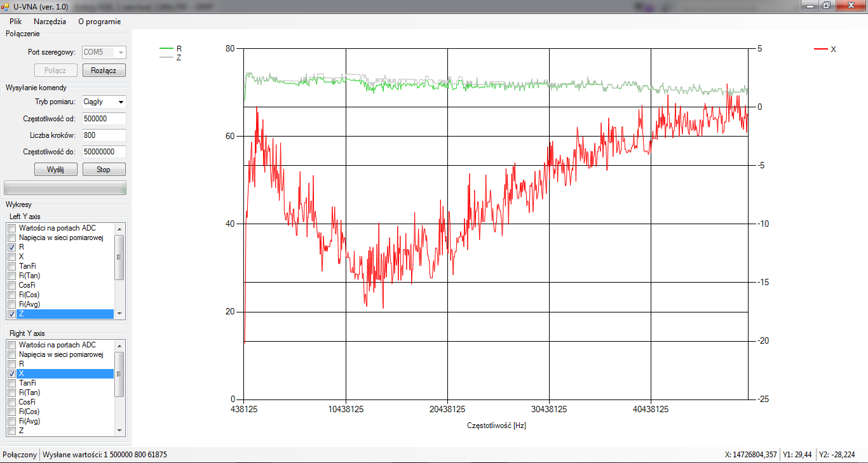Toggle TanFi checkbox in Left Y axis
Screen dimensions: 868x463
pyautogui.click(x=11, y=266)
